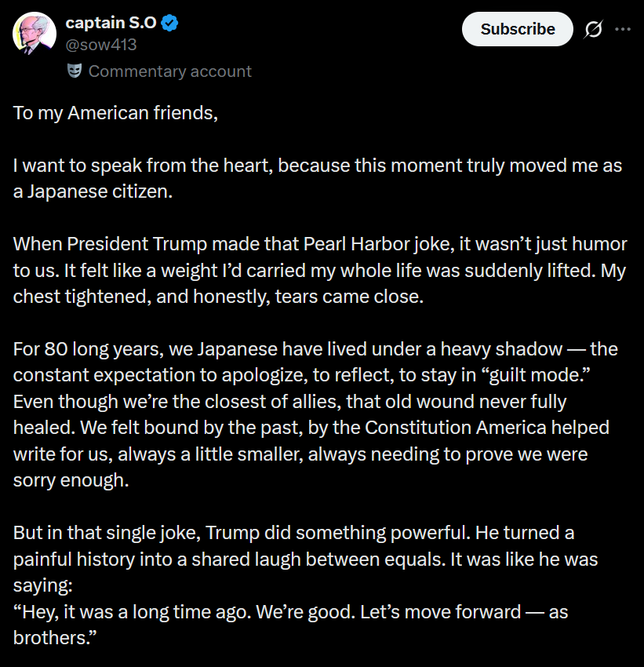Click the Commentary account label
Image resolution: width=644 pixels, height=667 pixels.
pyautogui.click(x=169, y=71)
